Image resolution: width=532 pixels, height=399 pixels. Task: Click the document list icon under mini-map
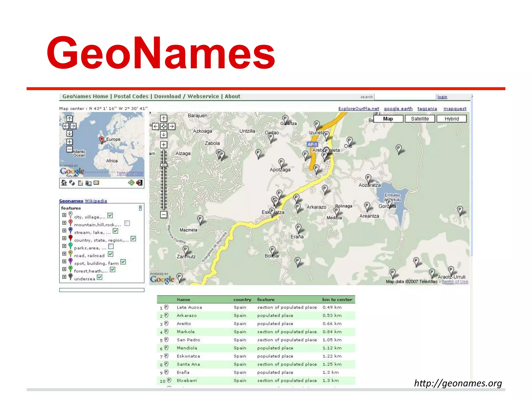pos(81,183)
